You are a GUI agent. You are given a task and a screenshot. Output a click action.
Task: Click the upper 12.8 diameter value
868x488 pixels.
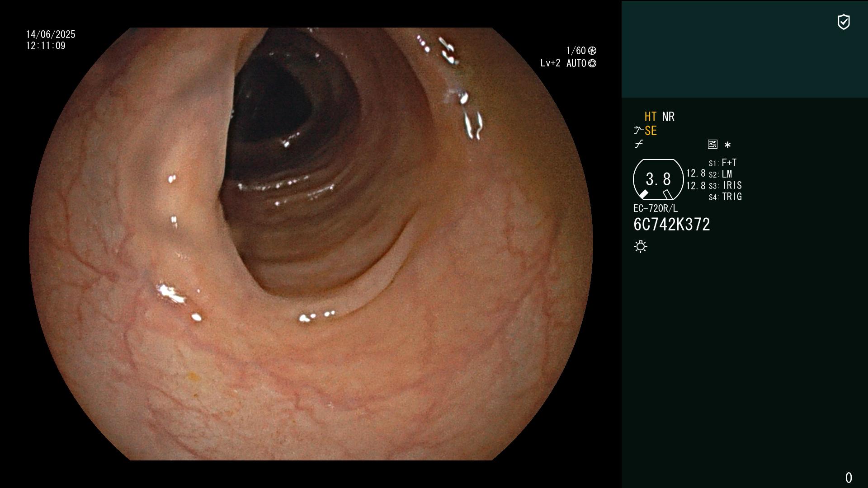click(696, 173)
